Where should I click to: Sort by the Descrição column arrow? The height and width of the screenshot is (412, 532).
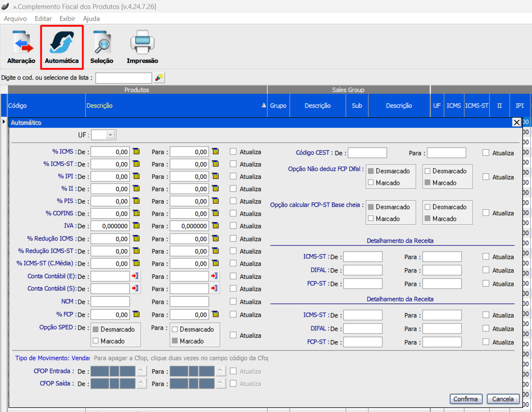coord(264,105)
